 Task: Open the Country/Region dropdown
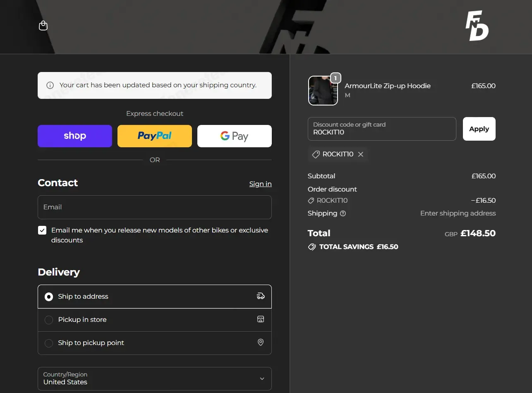[154, 379]
